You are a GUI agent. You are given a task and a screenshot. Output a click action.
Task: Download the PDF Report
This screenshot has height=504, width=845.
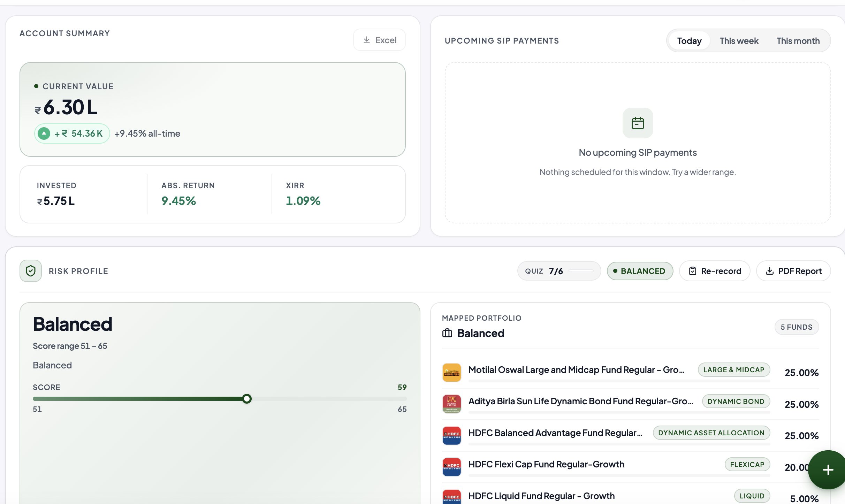point(793,271)
